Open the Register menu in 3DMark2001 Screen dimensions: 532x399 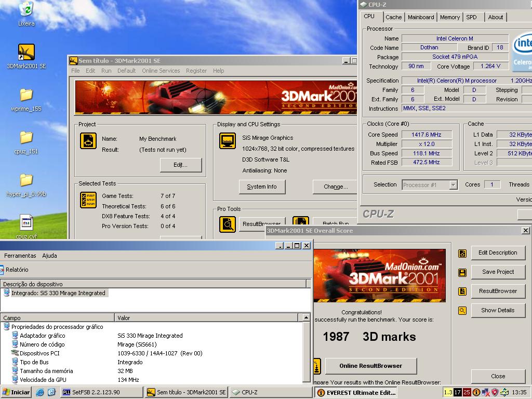coord(196,71)
